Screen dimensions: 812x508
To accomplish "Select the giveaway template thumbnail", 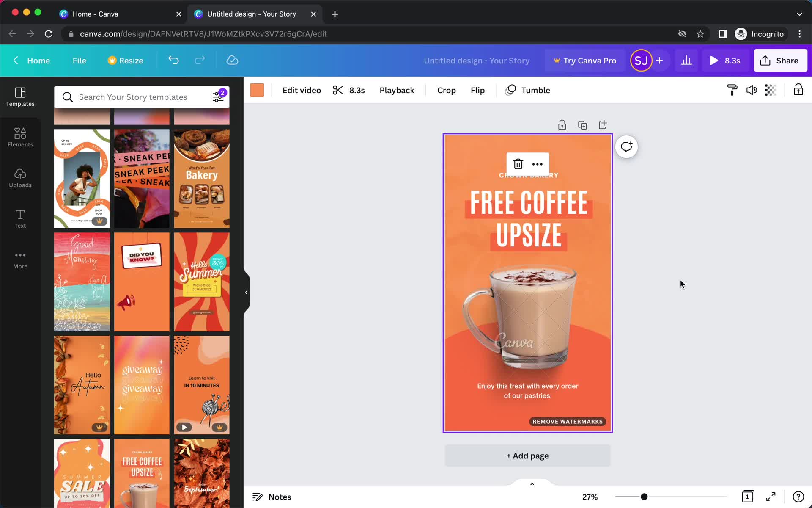I will point(142,385).
